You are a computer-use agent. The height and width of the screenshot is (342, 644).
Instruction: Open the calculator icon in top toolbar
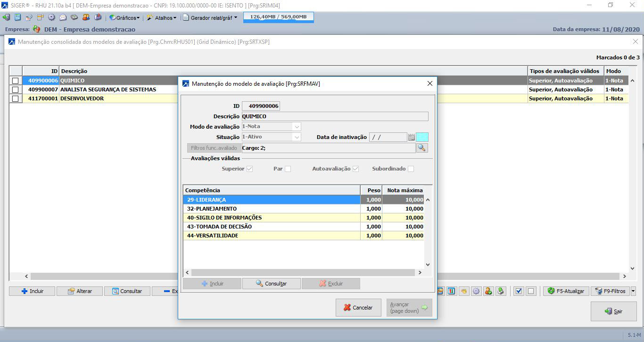[17, 17]
